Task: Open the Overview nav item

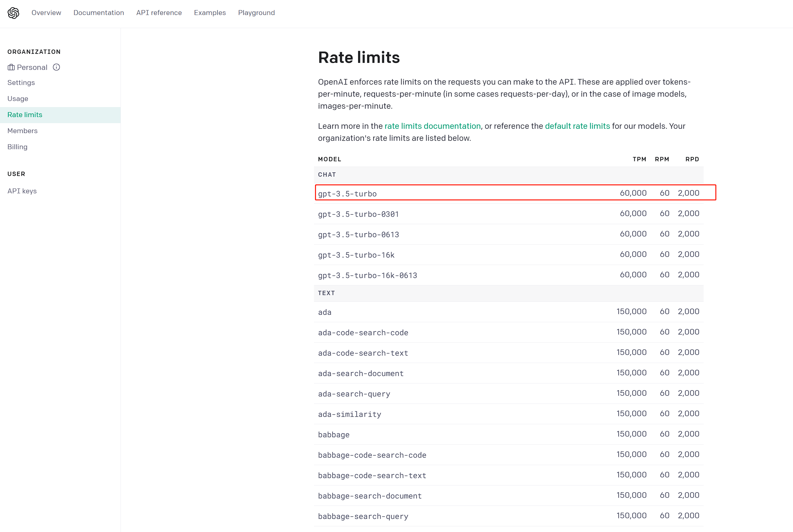Action: (x=46, y=13)
